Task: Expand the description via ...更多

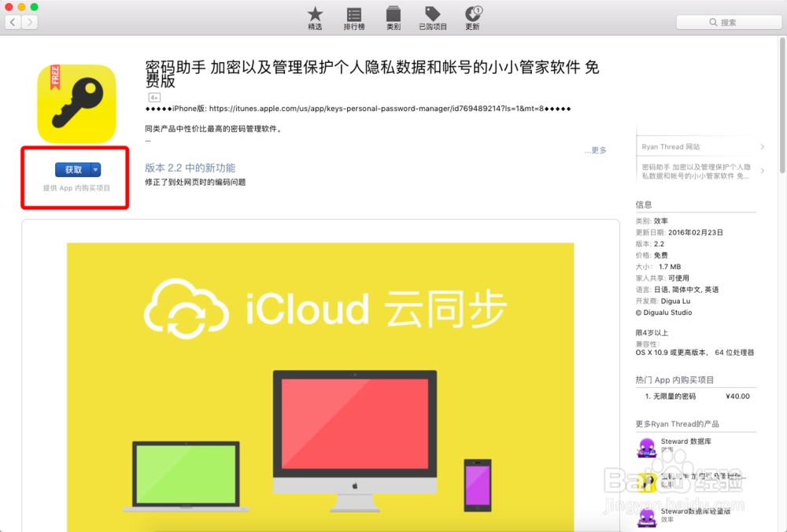Action: point(595,150)
